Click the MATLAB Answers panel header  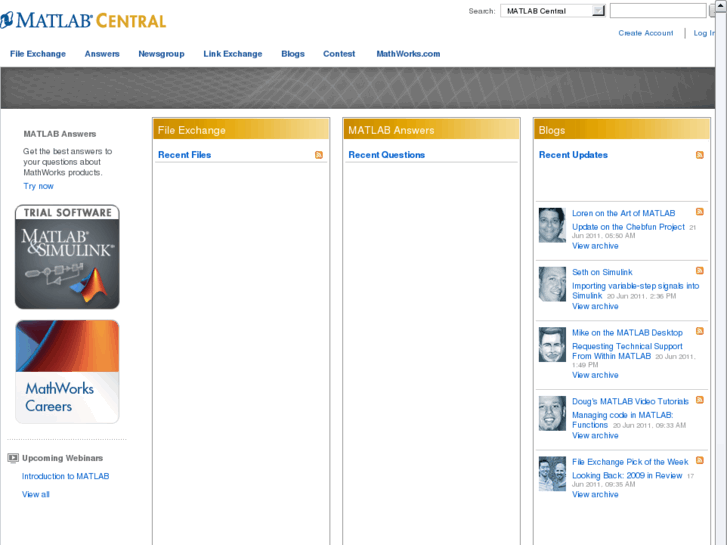click(431, 129)
